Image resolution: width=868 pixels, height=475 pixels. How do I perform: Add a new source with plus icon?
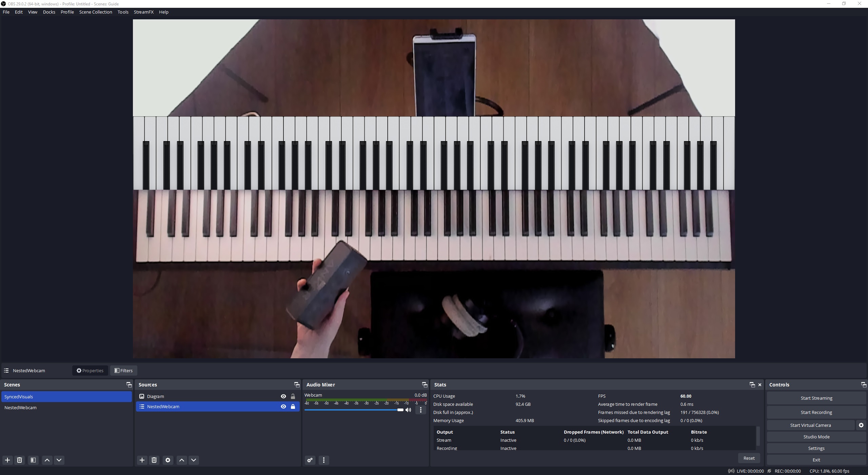pos(142,460)
